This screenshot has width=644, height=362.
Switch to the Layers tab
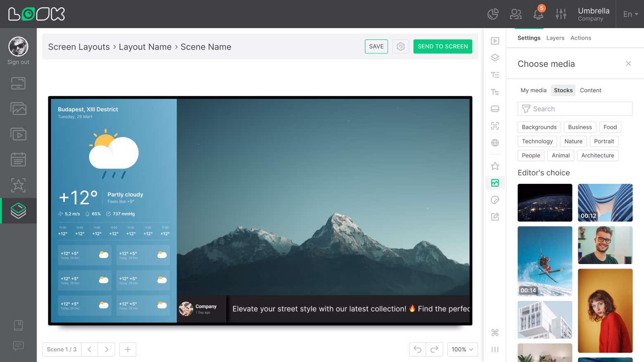point(555,38)
